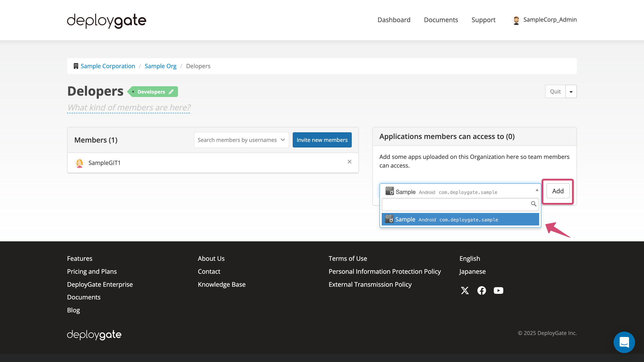Click the deploygate logo in header
This screenshot has height=362, width=644.
pos(106,21)
